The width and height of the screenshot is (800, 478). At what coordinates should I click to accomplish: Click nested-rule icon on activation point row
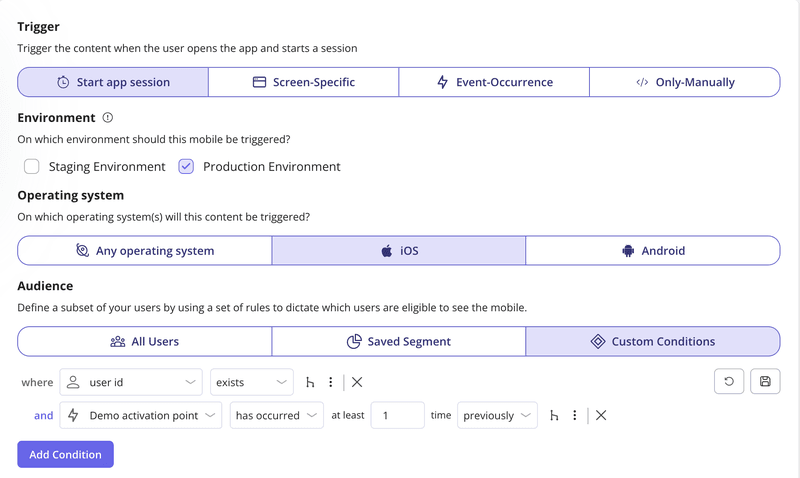pyautogui.click(x=554, y=415)
